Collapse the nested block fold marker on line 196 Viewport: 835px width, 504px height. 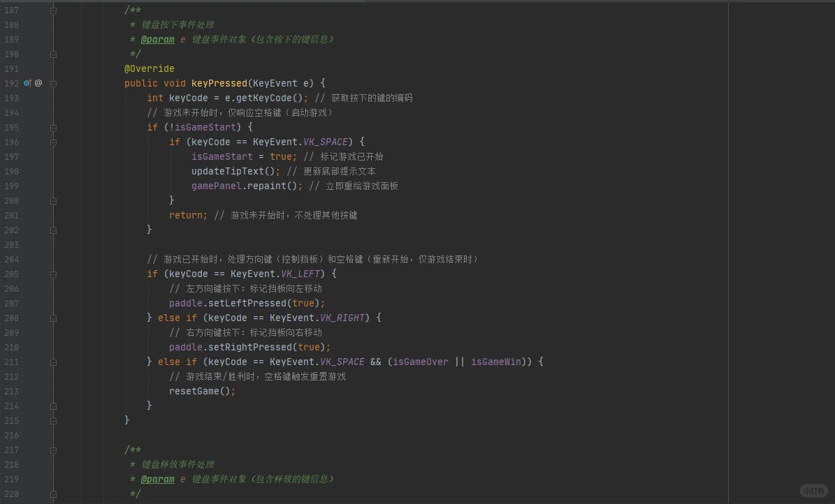[x=52, y=142]
